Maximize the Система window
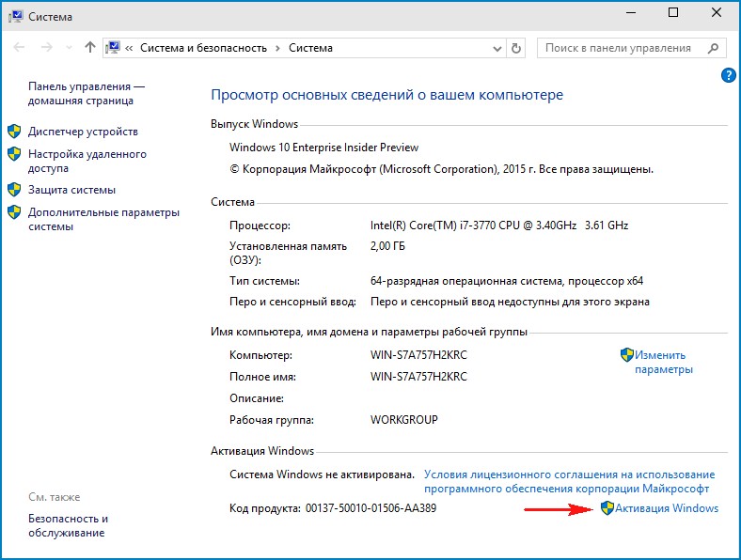 (673, 13)
